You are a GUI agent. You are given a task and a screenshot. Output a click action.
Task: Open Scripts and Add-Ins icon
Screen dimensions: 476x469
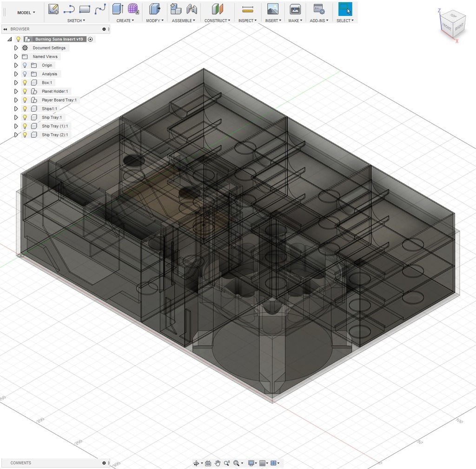click(x=319, y=9)
